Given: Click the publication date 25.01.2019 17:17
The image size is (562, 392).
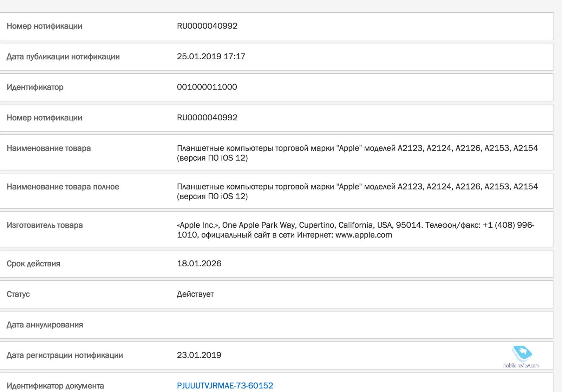Looking at the screenshot, I should [211, 57].
